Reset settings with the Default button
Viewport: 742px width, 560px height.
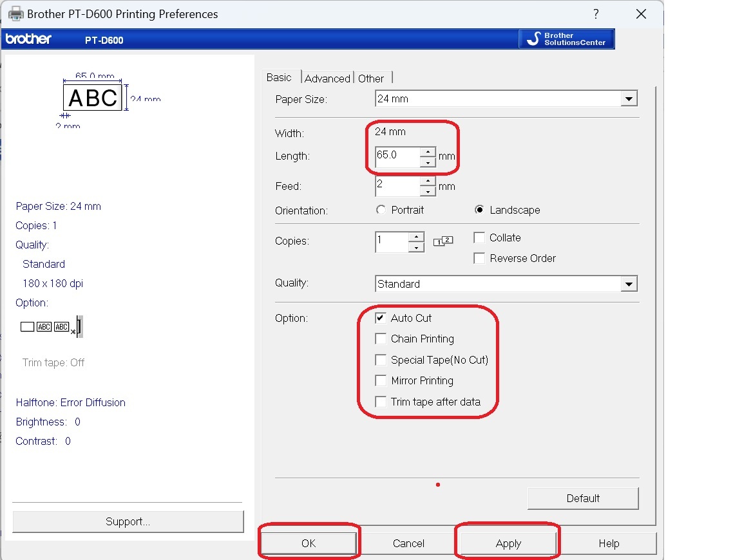point(583,498)
